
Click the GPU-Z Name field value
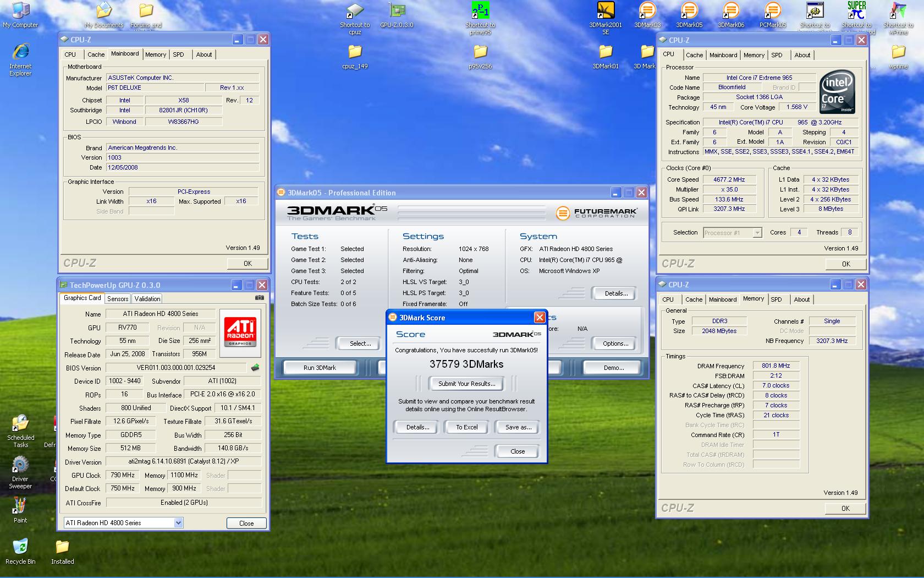(161, 314)
